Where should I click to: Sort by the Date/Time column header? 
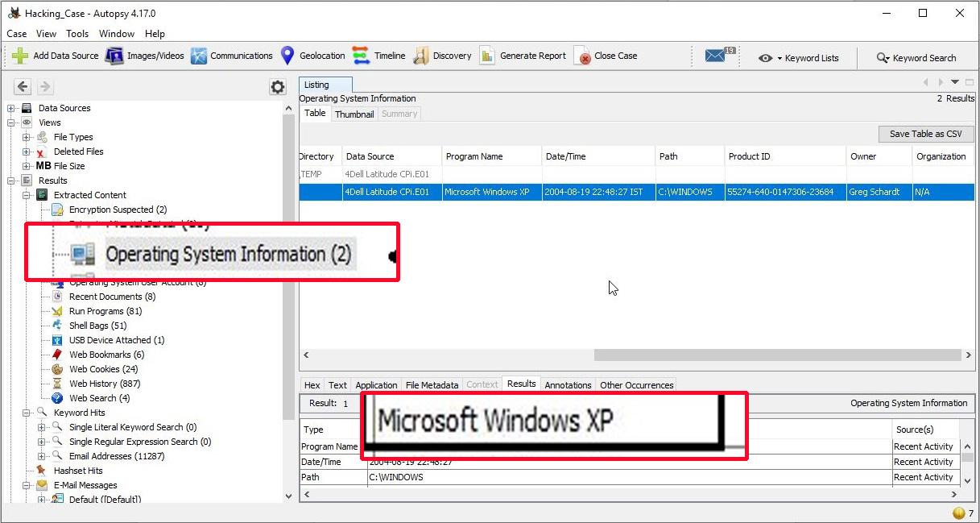coord(598,156)
